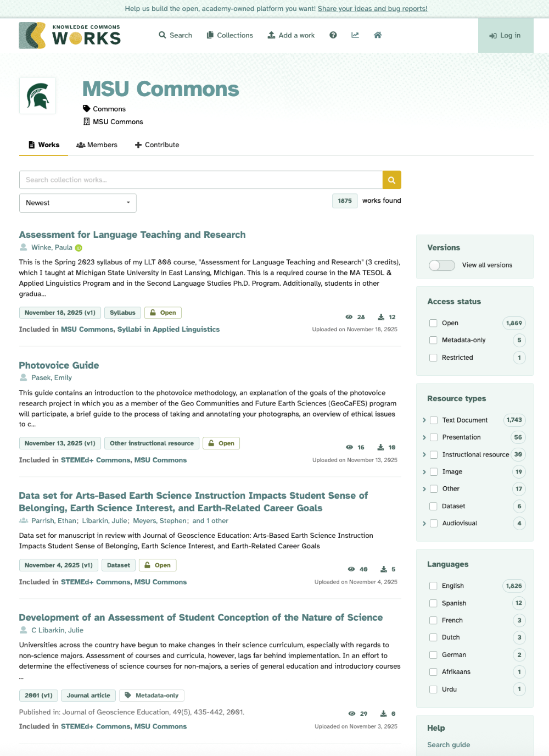This screenshot has height=756, width=549.
Task: Open the Newest sort dropdown
Action: [77, 203]
